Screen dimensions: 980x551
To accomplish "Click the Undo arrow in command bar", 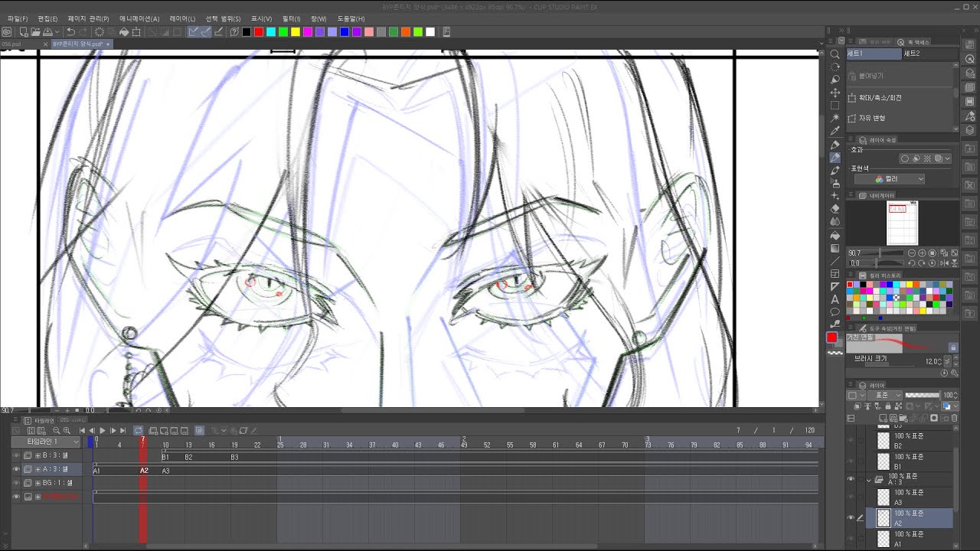I will [70, 32].
